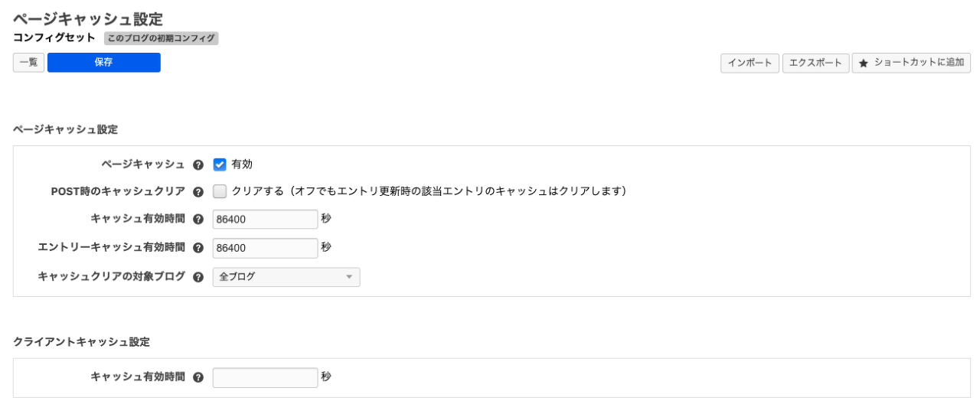The height and width of the screenshot is (417, 980).
Task: Disable the ページキャッシュ 有効 checkbox
Action: [220, 164]
